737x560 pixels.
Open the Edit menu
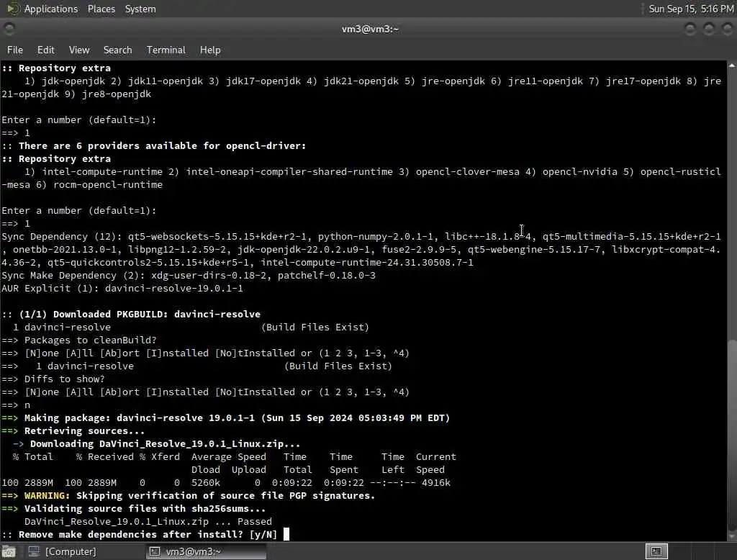click(45, 50)
